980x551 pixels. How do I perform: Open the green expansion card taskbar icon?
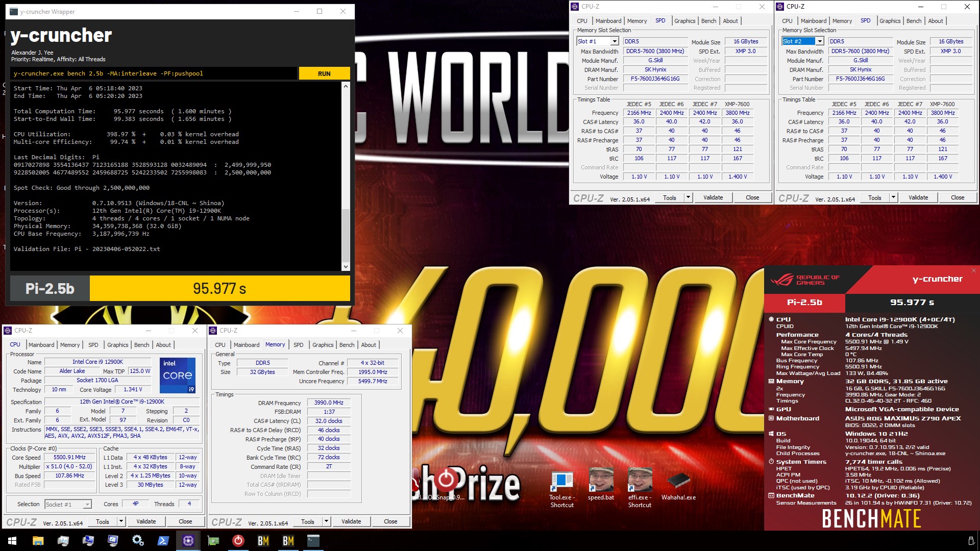click(x=213, y=541)
